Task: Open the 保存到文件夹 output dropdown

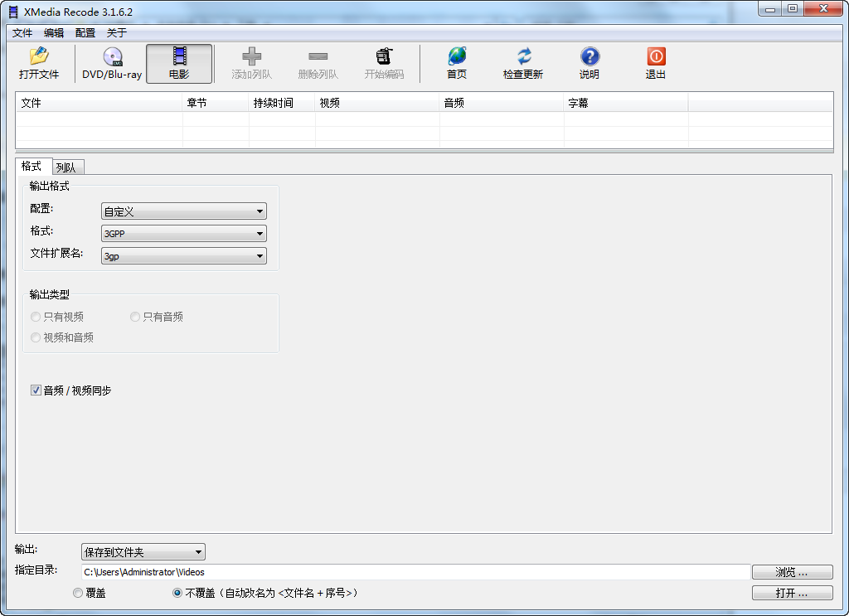Action: [143, 552]
